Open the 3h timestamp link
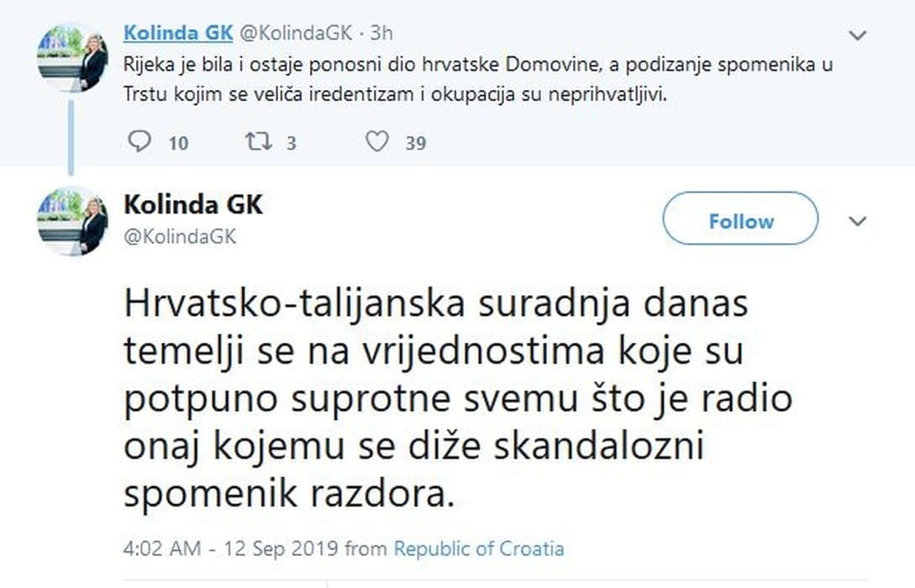Image resolution: width=915 pixels, height=588 pixels. click(381, 34)
